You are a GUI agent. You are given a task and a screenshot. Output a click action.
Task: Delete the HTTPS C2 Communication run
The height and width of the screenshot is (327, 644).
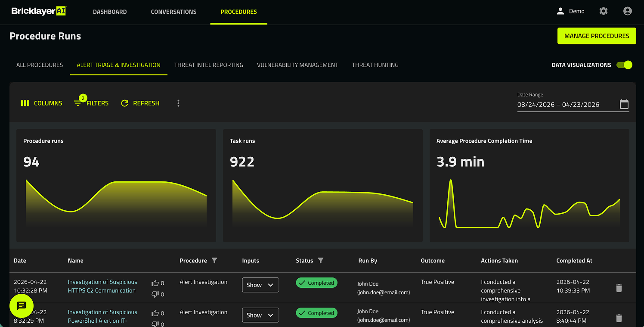click(619, 288)
